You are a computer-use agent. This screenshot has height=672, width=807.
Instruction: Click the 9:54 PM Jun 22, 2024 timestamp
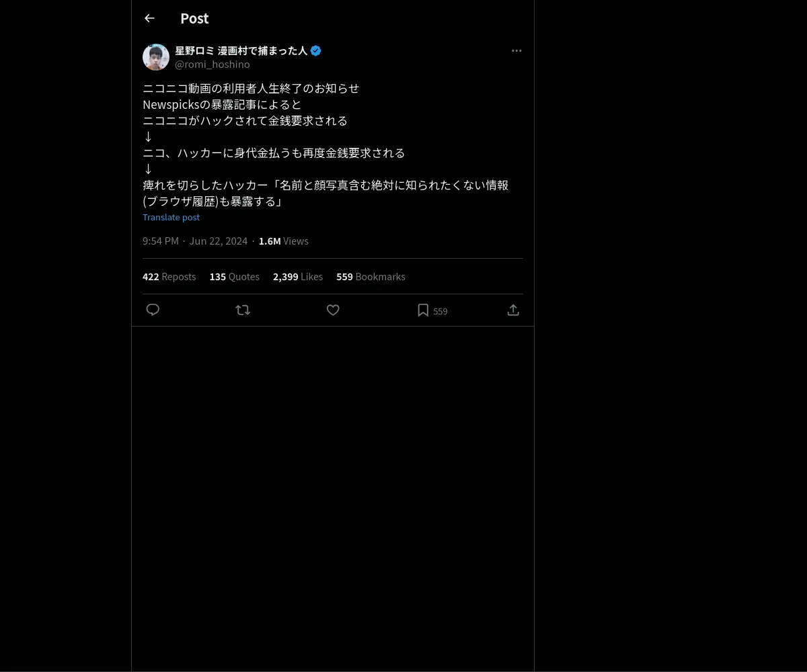pos(195,241)
